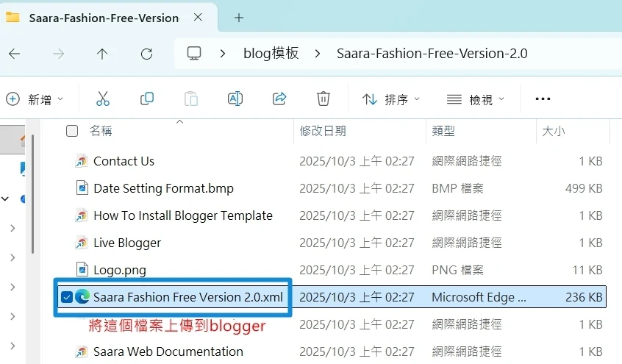Select How To Install Blogger Template name
The width and height of the screenshot is (622, 364).
[x=183, y=215]
